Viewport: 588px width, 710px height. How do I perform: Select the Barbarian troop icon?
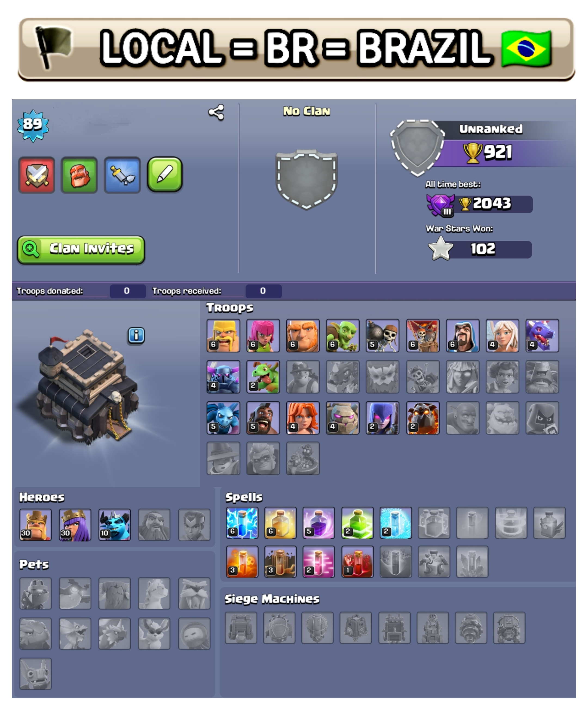pos(223,335)
